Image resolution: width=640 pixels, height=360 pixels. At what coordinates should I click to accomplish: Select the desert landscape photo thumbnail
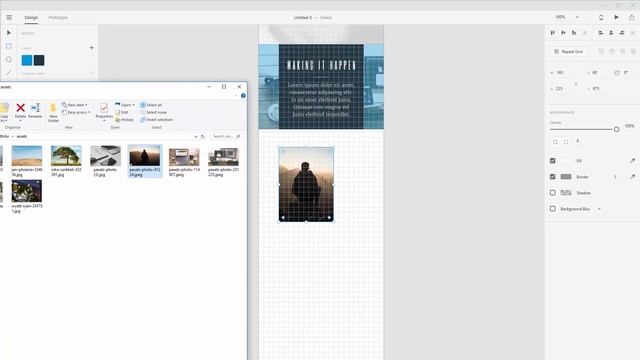pyautogui.click(x=27, y=156)
